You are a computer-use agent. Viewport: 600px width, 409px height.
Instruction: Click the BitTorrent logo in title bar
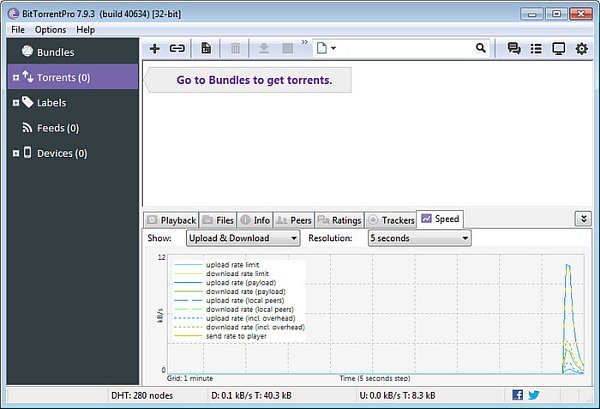[13, 14]
